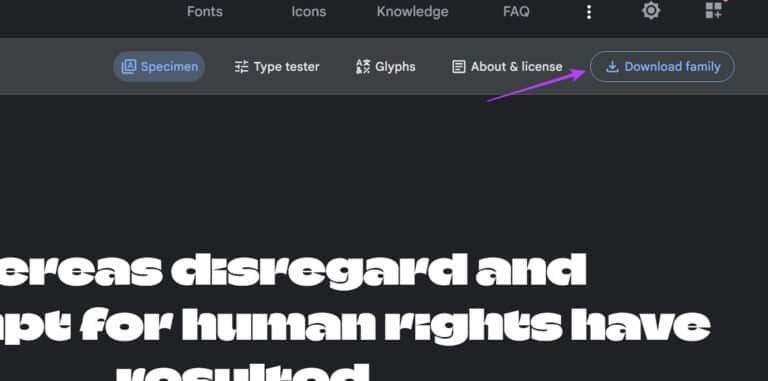The height and width of the screenshot is (381, 768).
Task: Click the download arrow icon in Download family
Action: tap(612, 67)
